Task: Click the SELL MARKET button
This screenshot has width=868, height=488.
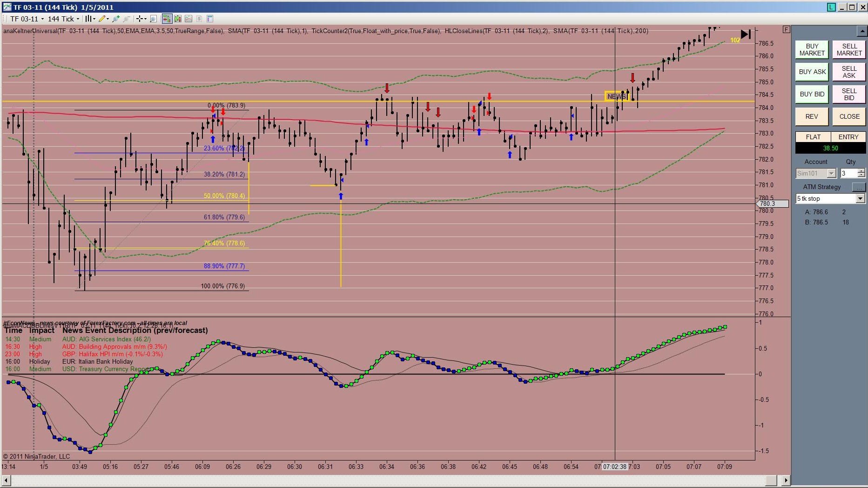Action: pos(849,49)
